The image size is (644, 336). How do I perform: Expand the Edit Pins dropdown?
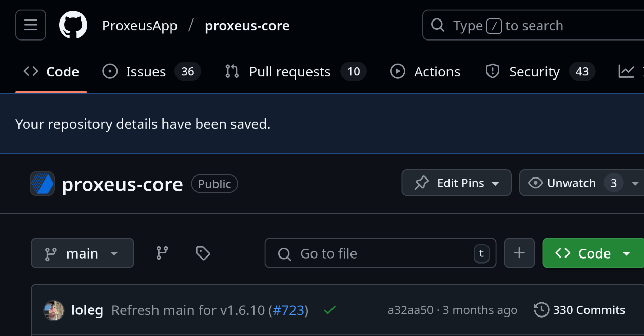pos(457,183)
